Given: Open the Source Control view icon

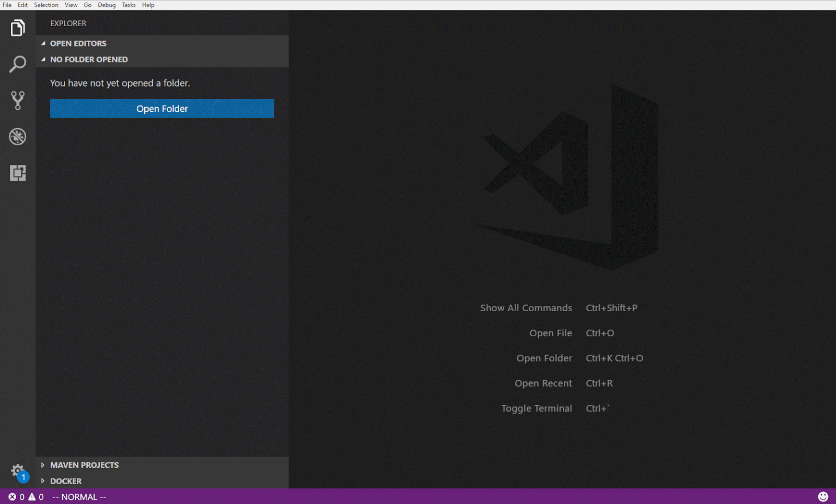Looking at the screenshot, I should [18, 100].
